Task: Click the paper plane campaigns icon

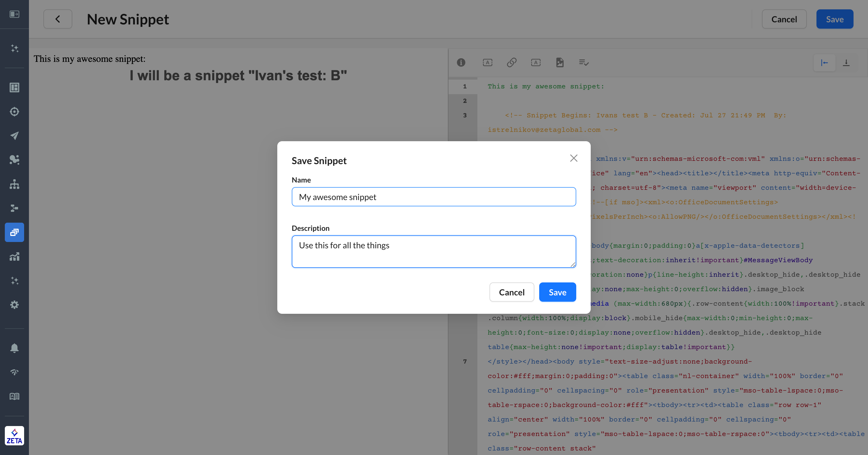Action: tap(14, 135)
